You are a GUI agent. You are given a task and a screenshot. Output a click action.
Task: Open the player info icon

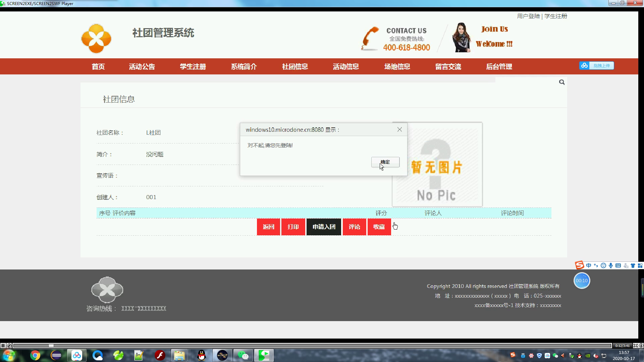641,346
